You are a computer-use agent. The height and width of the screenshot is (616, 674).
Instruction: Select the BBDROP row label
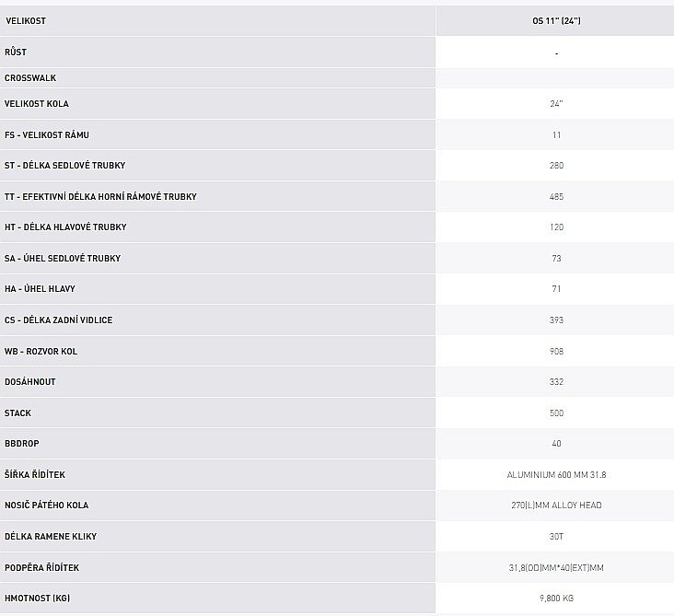24,444
